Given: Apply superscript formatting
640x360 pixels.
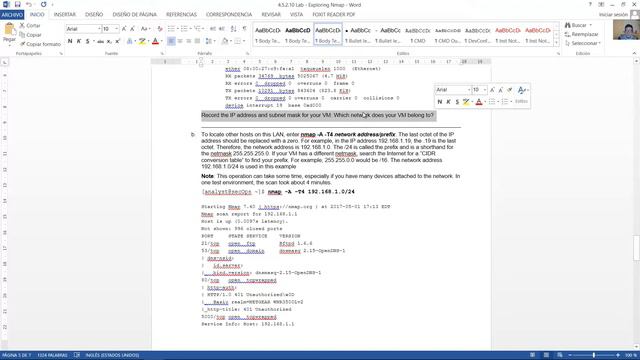Looking at the screenshot, I should pyautogui.click(x=118, y=41).
